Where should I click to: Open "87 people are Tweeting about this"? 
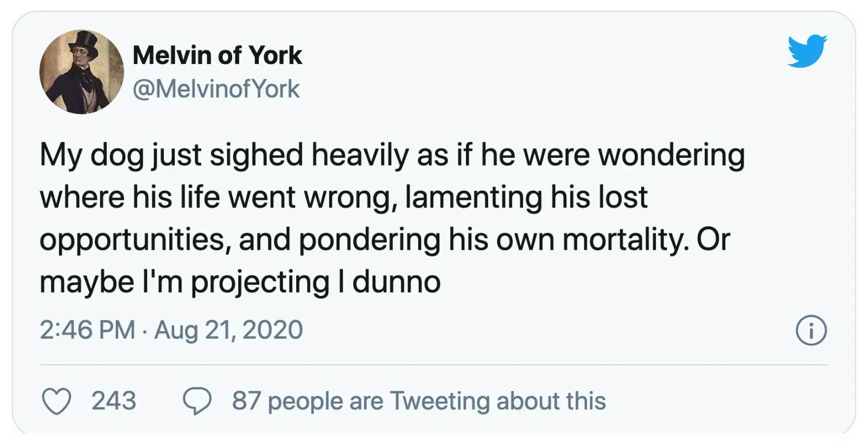[418, 401]
